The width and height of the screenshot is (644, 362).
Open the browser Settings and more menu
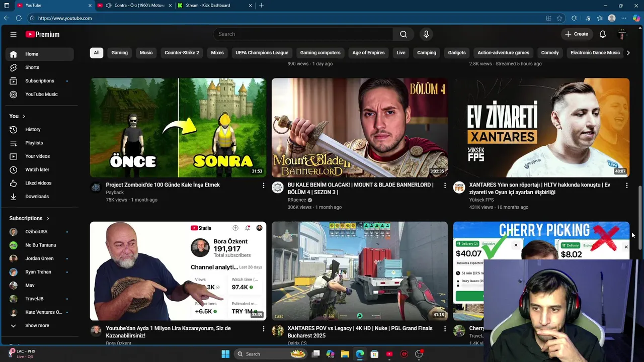click(x=624, y=18)
